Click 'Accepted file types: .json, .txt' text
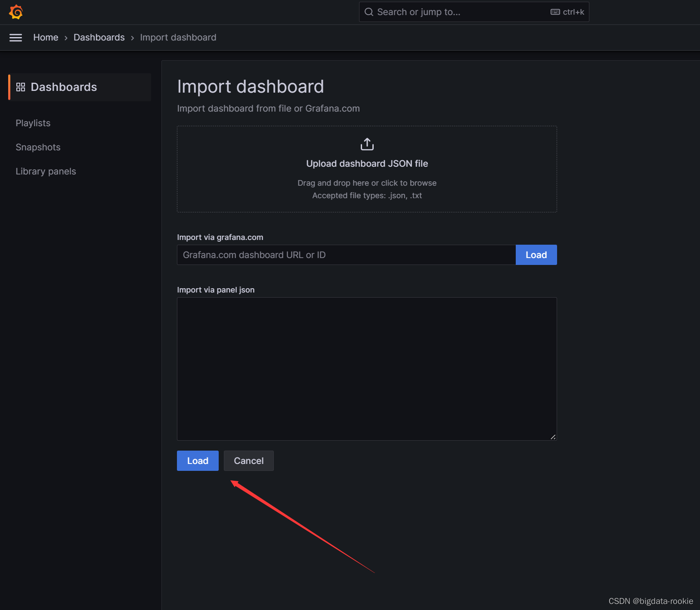The height and width of the screenshot is (610, 700). [x=367, y=196]
